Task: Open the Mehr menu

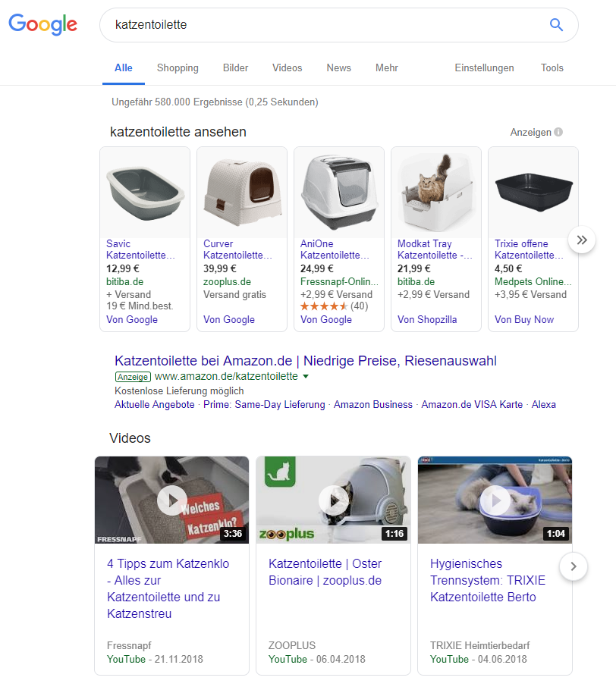Action: 387,67
